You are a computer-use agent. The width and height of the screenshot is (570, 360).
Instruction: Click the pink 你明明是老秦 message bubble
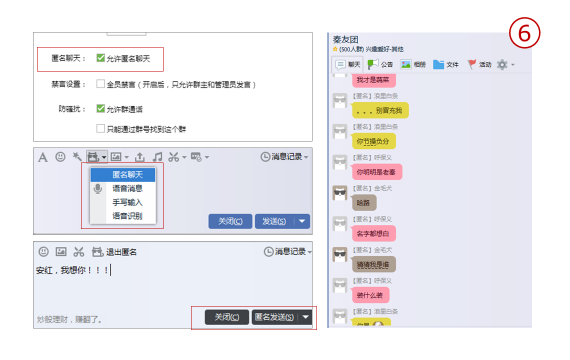(x=377, y=172)
